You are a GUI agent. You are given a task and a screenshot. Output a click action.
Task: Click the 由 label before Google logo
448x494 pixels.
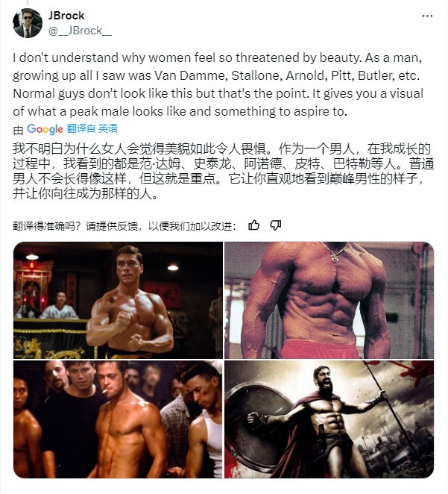coord(18,130)
